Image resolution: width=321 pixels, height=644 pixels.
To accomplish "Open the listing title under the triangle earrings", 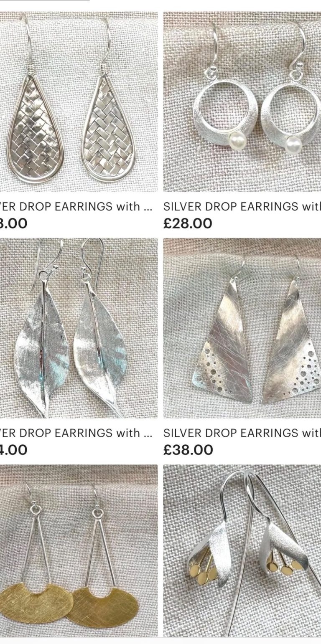I will pos(242,433).
